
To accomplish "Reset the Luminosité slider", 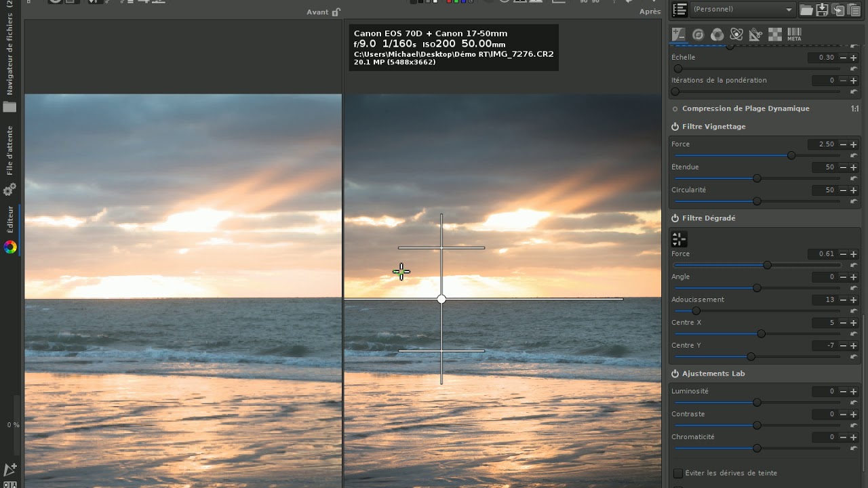I will tap(854, 403).
